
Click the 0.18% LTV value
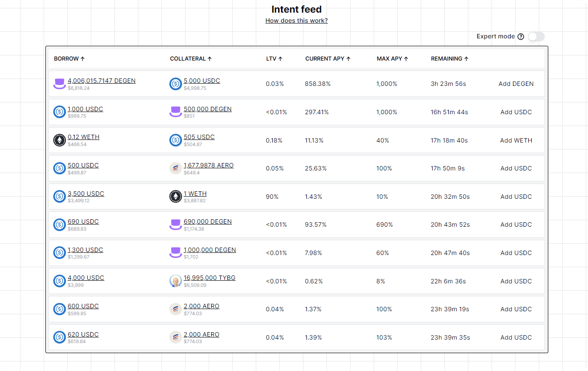pos(274,140)
